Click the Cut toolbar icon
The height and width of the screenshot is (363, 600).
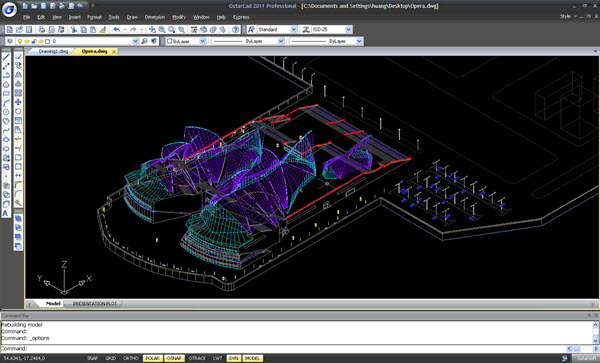74,29
